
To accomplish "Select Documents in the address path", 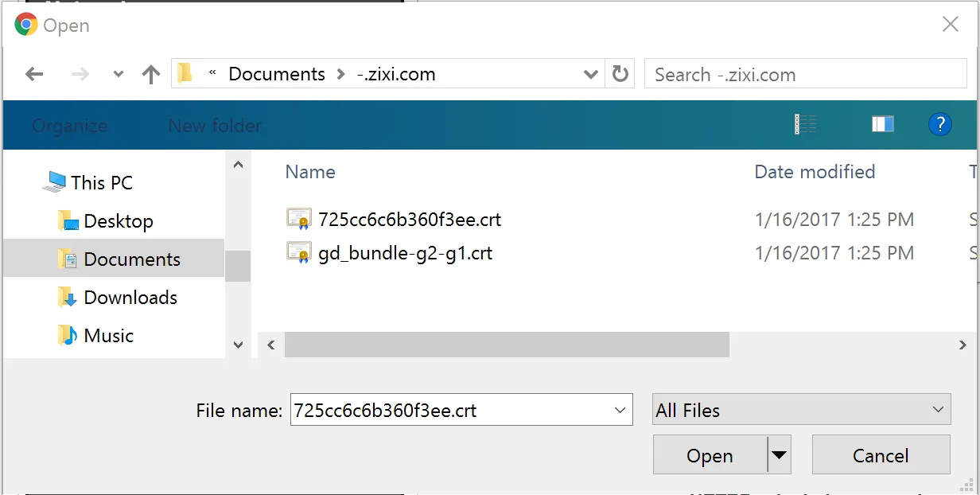I will [277, 74].
